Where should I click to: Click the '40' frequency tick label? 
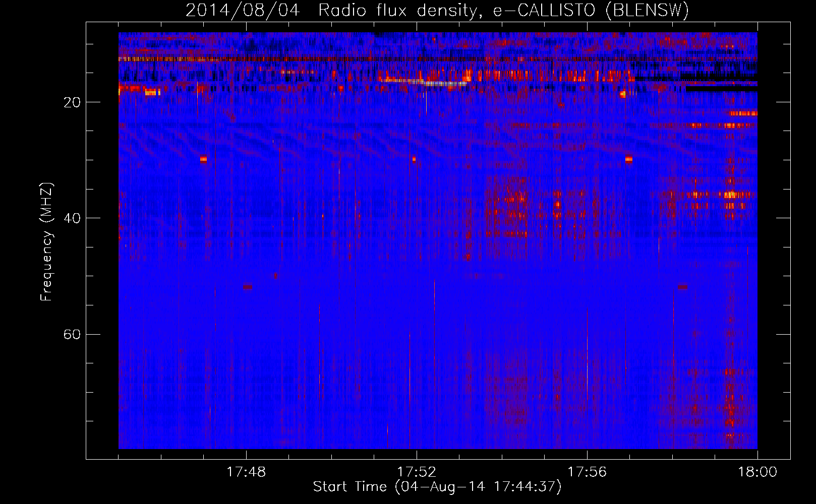(72, 218)
